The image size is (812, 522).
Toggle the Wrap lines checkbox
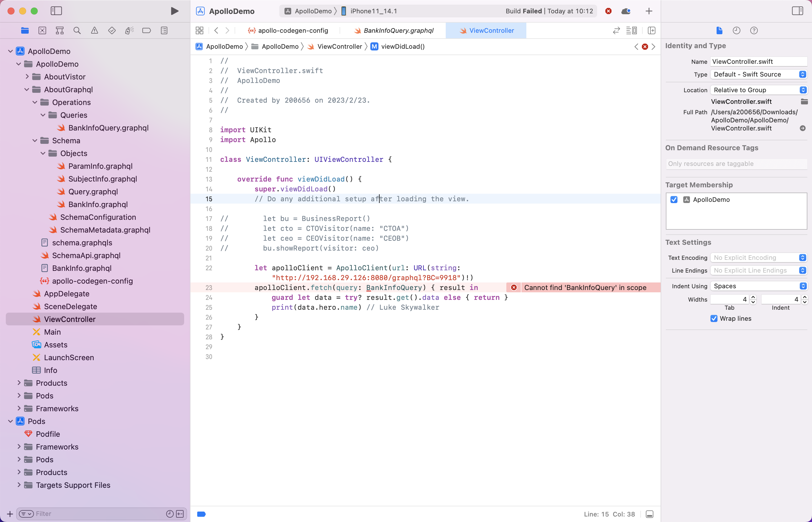[x=714, y=318]
